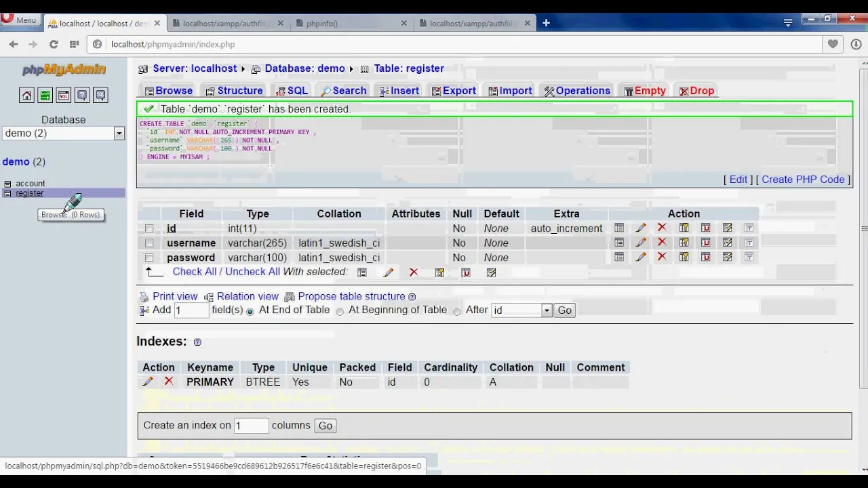
Task: Click the Empty table tab
Action: tap(644, 91)
